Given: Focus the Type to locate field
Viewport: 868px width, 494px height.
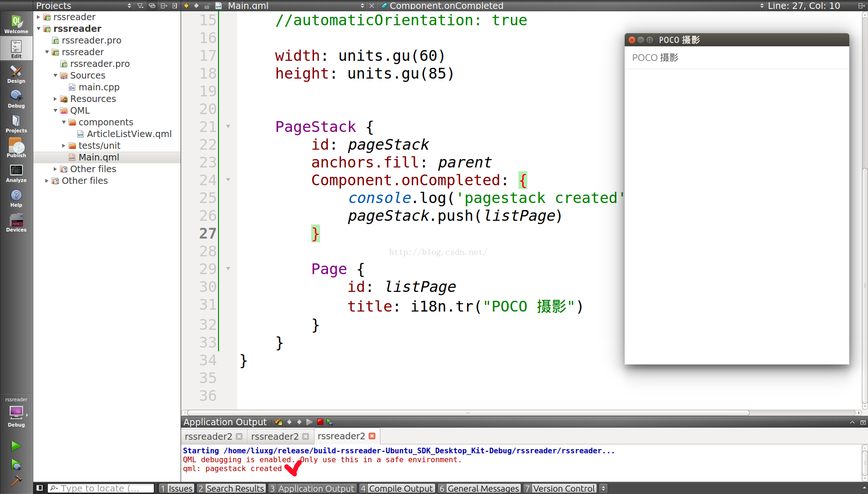Looking at the screenshot, I should pyautogui.click(x=101, y=488).
